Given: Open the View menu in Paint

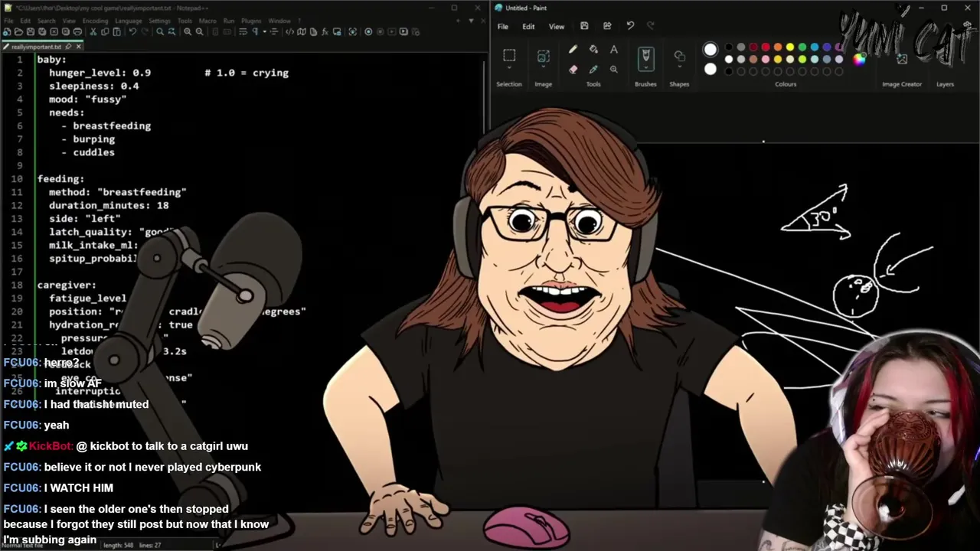Looking at the screenshot, I should [x=557, y=27].
